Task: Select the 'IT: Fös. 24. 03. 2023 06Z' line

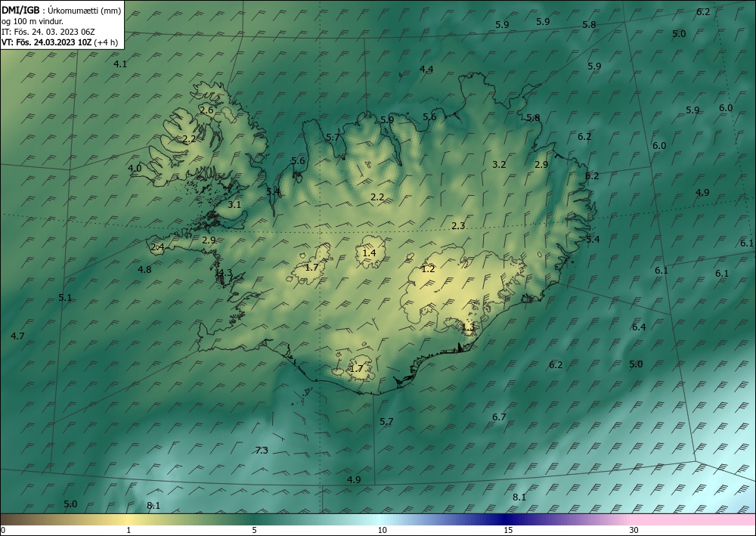Action: click(x=48, y=32)
